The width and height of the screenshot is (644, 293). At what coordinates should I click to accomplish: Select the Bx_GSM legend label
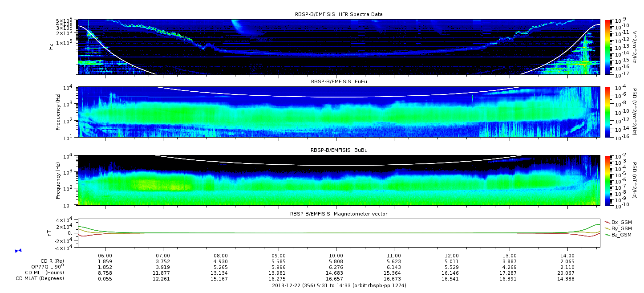pos(621,222)
